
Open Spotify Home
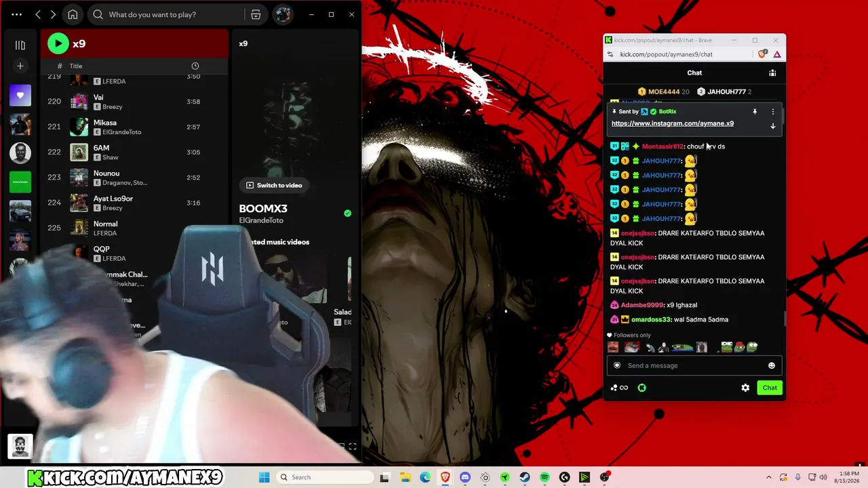[x=73, y=14]
